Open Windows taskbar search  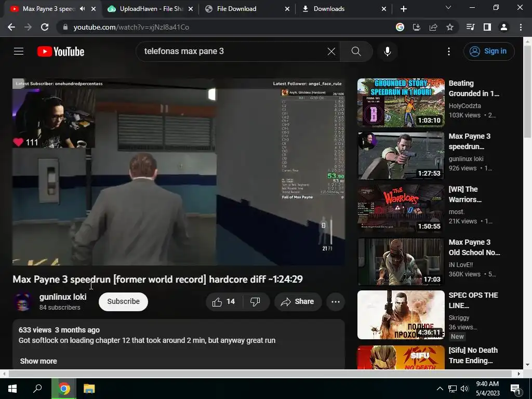37,389
